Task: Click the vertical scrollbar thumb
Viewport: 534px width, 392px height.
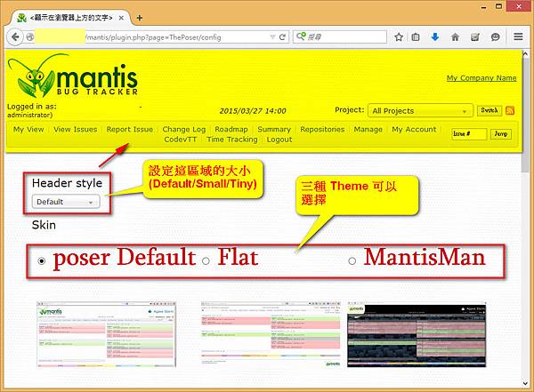Action: 525,116
